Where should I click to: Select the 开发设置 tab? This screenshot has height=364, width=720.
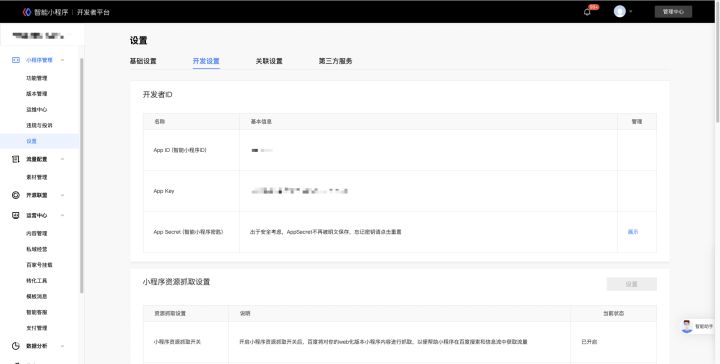pos(206,61)
